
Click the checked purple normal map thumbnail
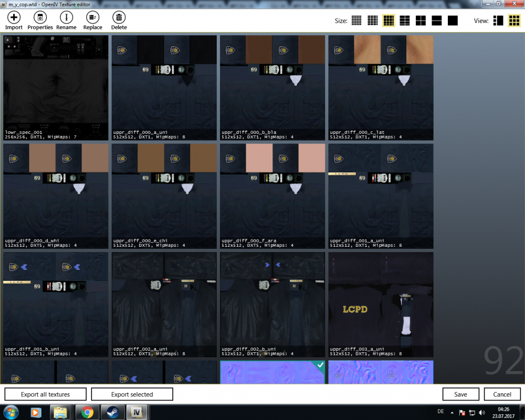(272, 372)
